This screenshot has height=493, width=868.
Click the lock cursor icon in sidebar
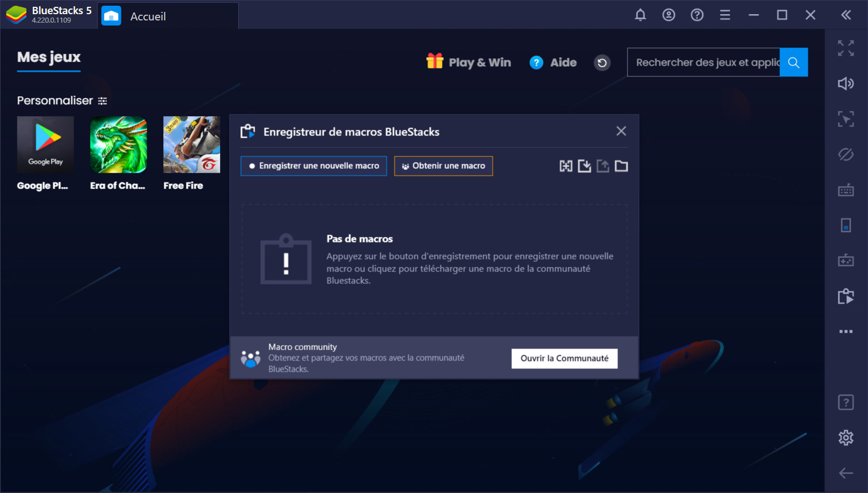tap(846, 119)
